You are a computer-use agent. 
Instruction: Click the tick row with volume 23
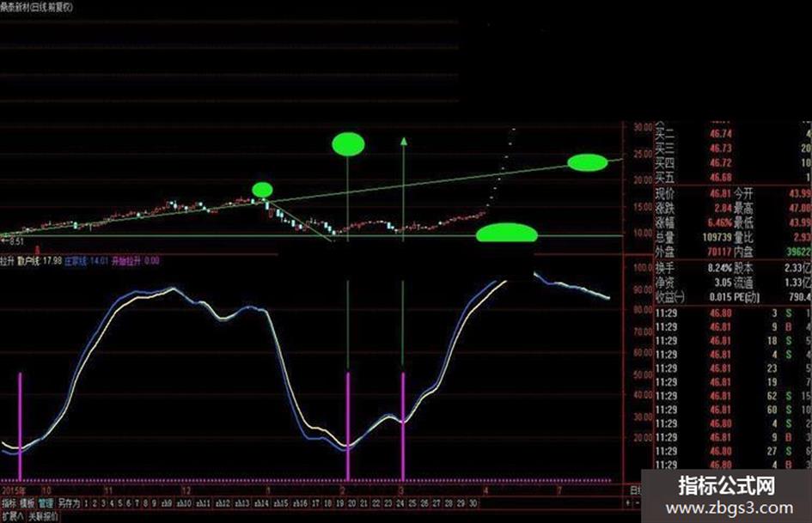732,368
